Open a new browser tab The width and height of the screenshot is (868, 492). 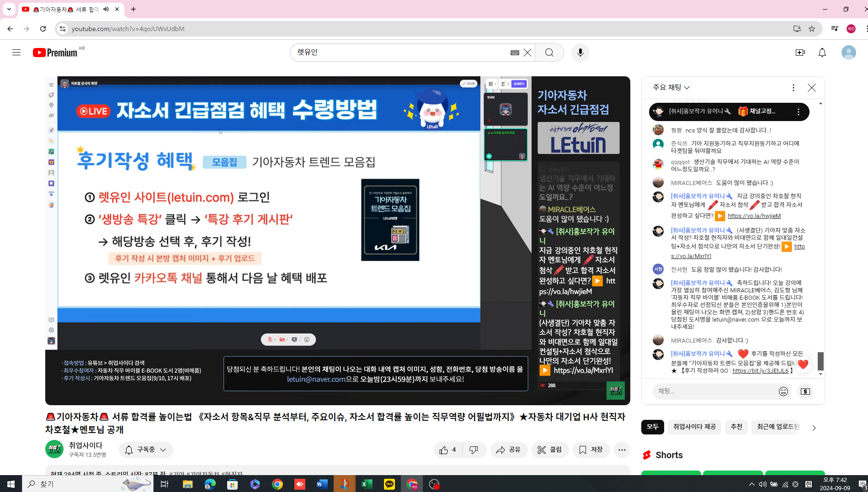click(x=133, y=9)
